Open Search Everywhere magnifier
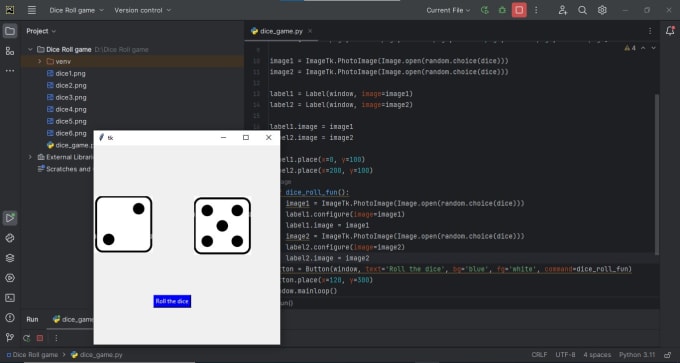This screenshot has width=680, height=363. tap(582, 10)
